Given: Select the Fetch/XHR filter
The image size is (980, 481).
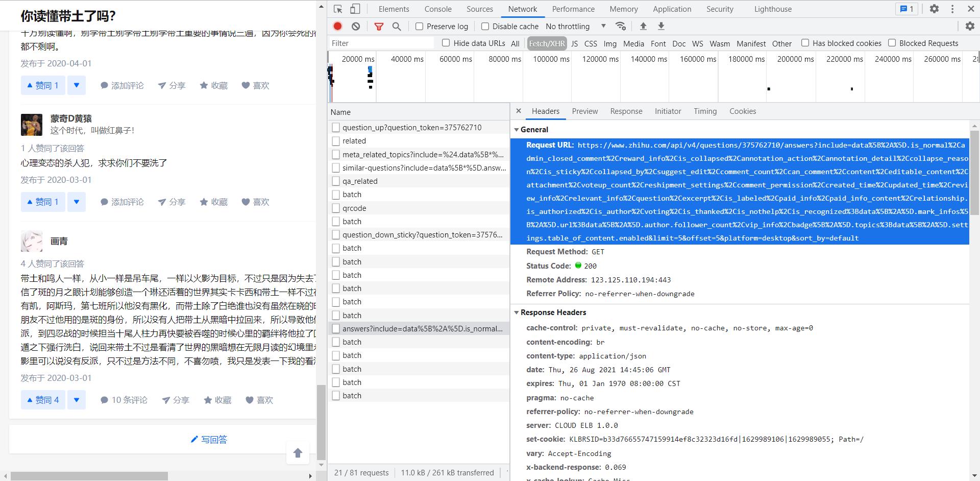Looking at the screenshot, I should [x=547, y=43].
